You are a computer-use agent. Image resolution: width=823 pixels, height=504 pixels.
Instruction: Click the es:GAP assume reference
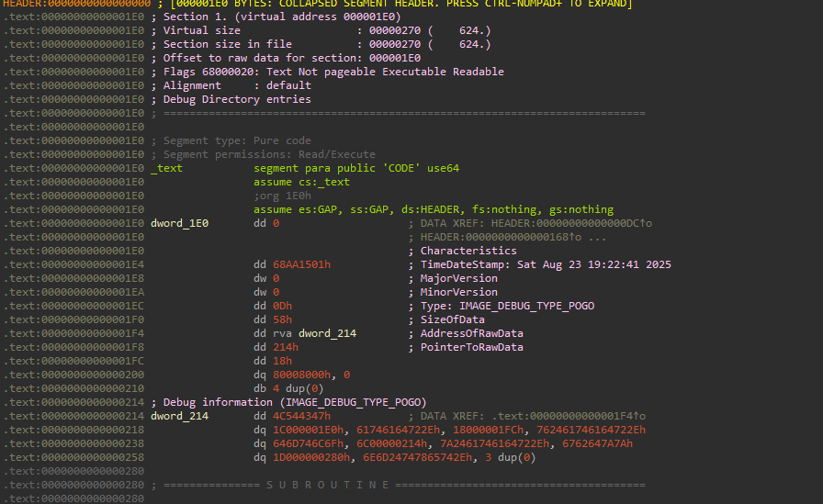[x=307, y=209]
